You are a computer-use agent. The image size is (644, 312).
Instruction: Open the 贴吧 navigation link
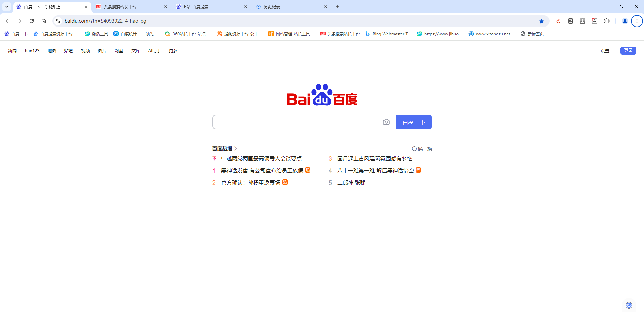pyautogui.click(x=68, y=51)
